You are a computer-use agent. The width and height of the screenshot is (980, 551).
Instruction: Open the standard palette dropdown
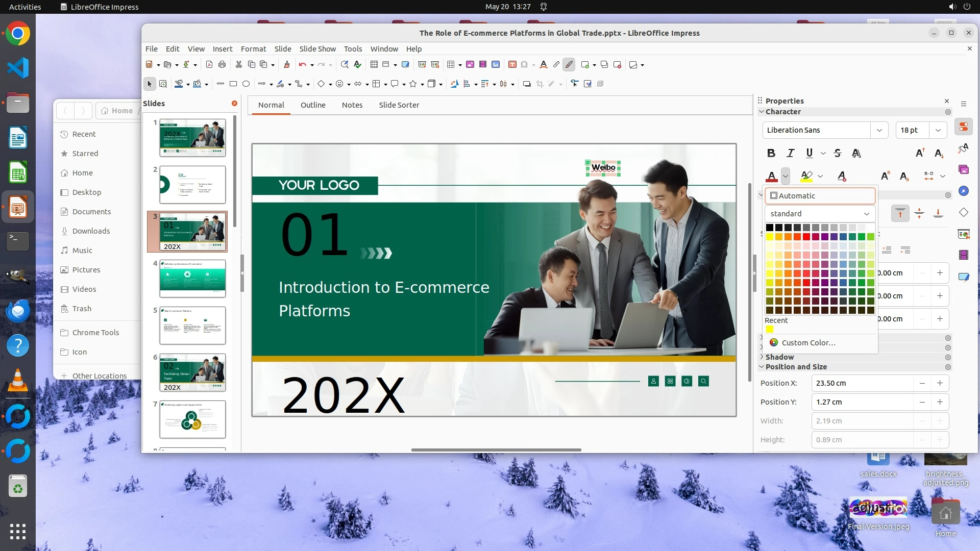(x=820, y=214)
